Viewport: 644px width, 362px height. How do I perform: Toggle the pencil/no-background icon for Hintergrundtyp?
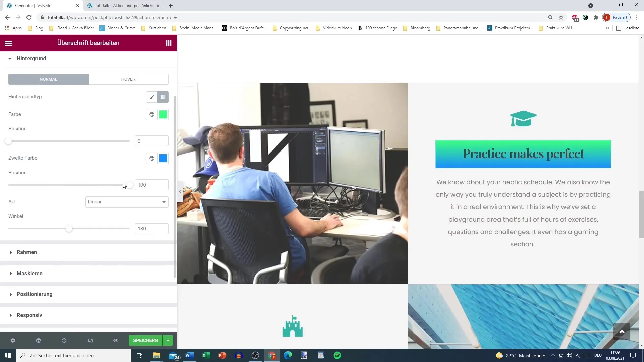pos(152,96)
